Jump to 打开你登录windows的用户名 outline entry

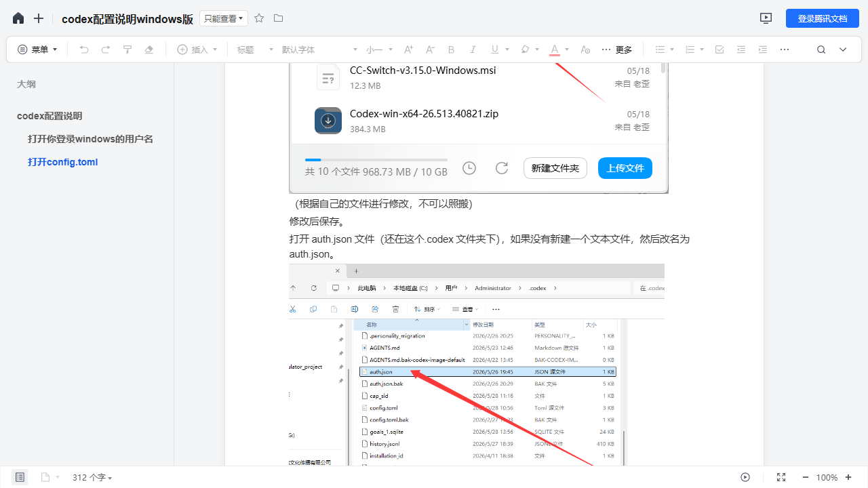[90, 139]
